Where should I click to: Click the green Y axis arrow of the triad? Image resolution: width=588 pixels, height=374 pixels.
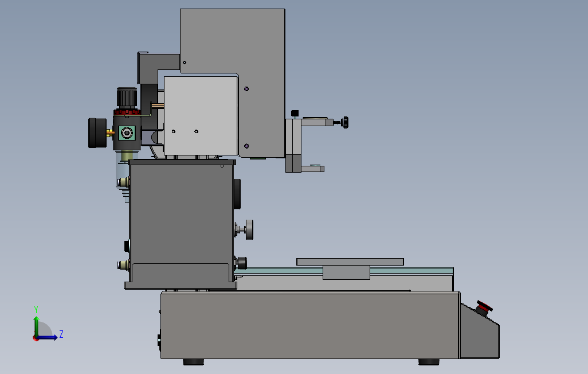tap(36, 326)
